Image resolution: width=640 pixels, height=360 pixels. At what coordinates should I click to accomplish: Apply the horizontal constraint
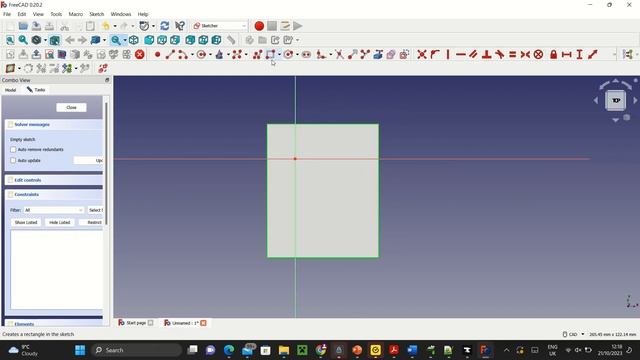(461, 54)
